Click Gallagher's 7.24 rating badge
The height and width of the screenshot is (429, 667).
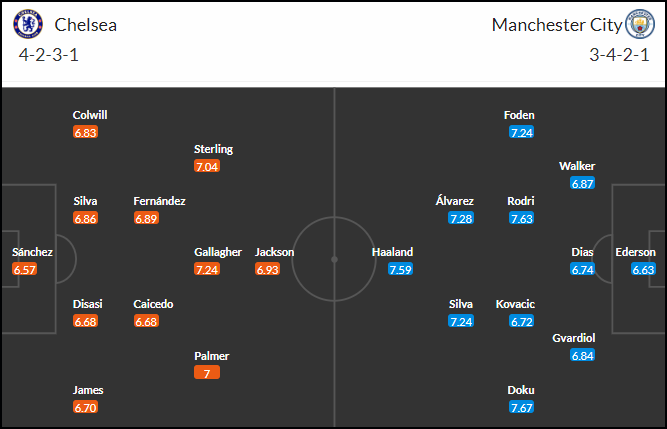tap(207, 269)
